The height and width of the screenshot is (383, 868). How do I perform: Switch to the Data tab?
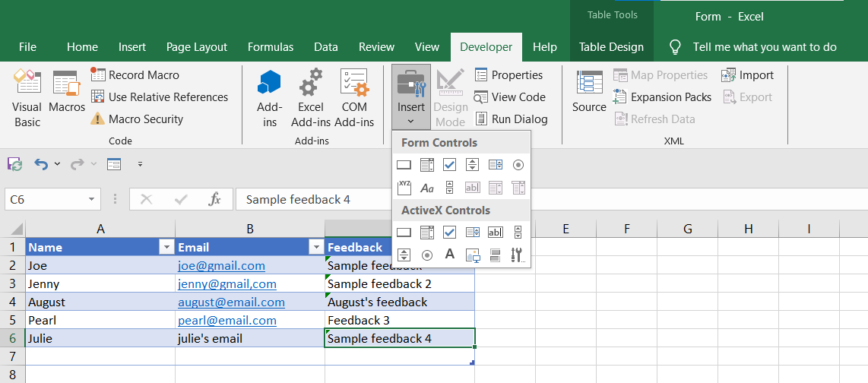point(326,47)
